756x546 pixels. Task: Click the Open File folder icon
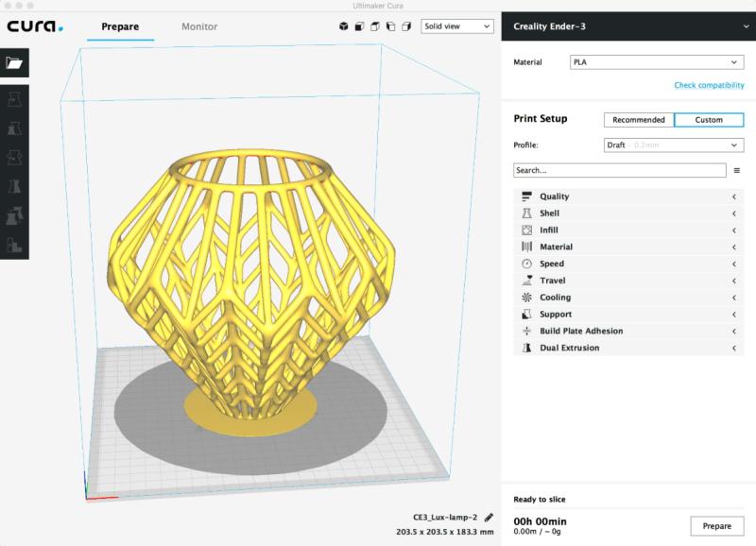click(x=14, y=62)
